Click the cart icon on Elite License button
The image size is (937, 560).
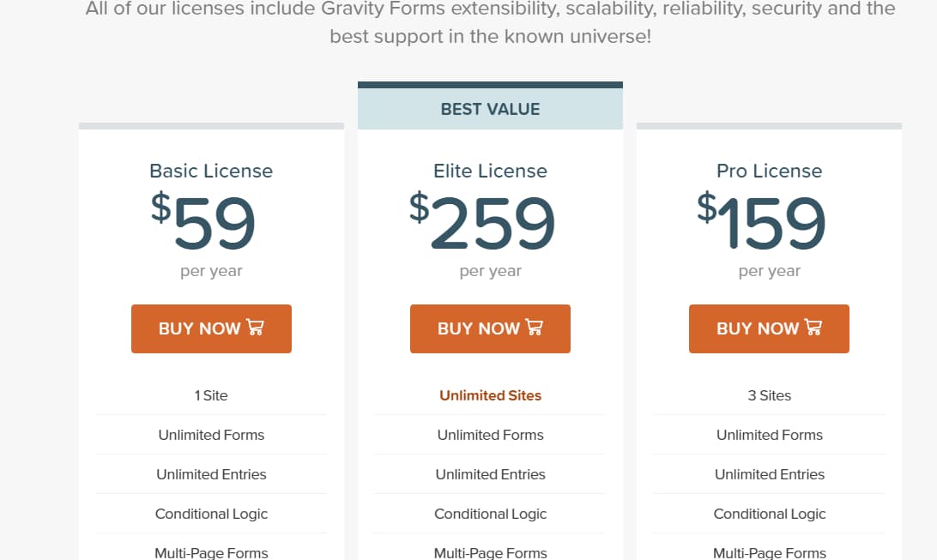(534, 328)
